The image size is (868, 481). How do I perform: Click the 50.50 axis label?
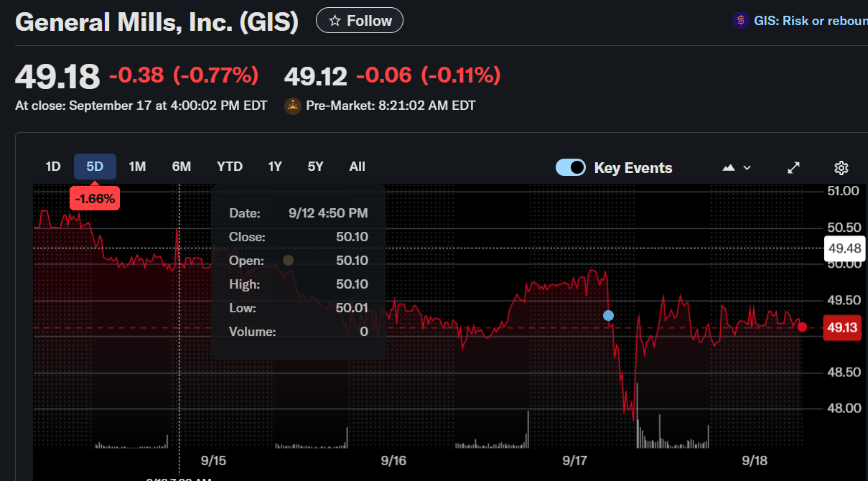click(x=843, y=228)
